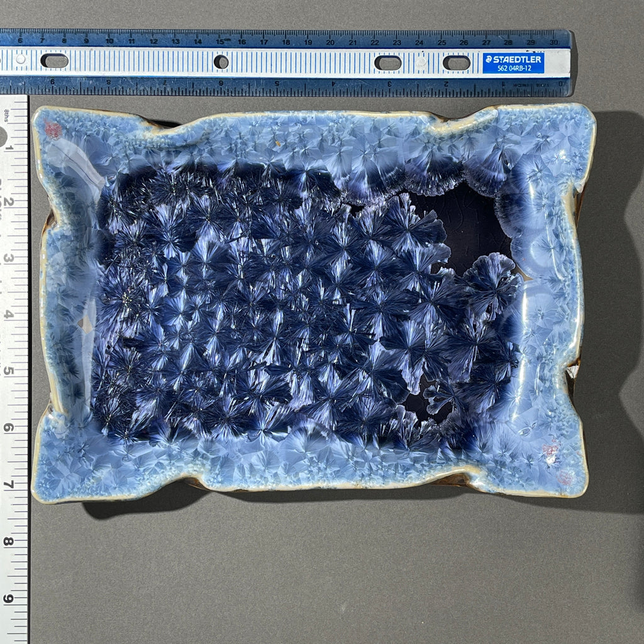Click the number 25 on the centimeter scale
Screen dimensions: 644x644
pos(441,42)
